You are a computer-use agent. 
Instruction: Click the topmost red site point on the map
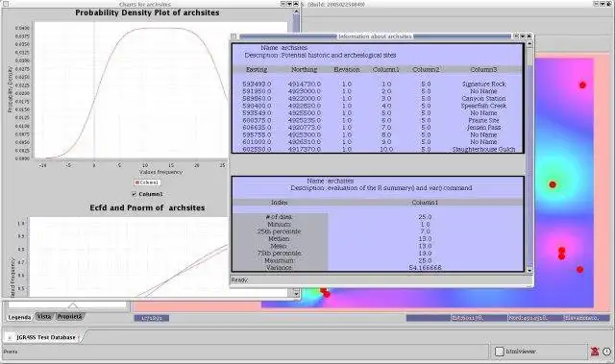coord(582,85)
